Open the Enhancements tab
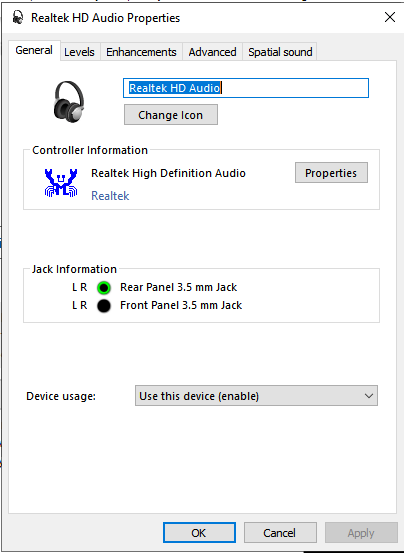The image size is (404, 553). [x=141, y=52]
